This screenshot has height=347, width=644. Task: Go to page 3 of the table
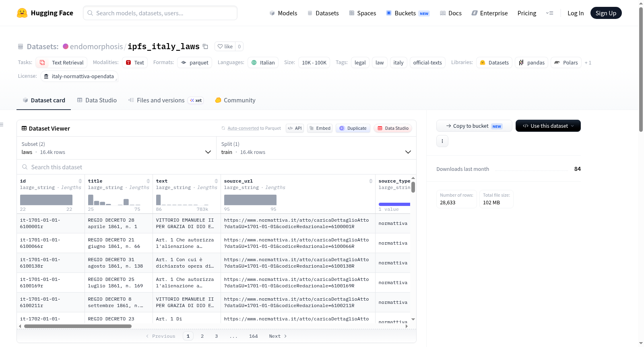pyautogui.click(x=216, y=336)
